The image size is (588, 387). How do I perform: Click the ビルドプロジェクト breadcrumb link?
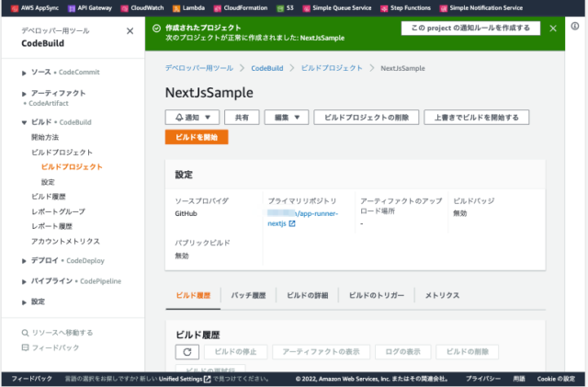[x=332, y=68]
